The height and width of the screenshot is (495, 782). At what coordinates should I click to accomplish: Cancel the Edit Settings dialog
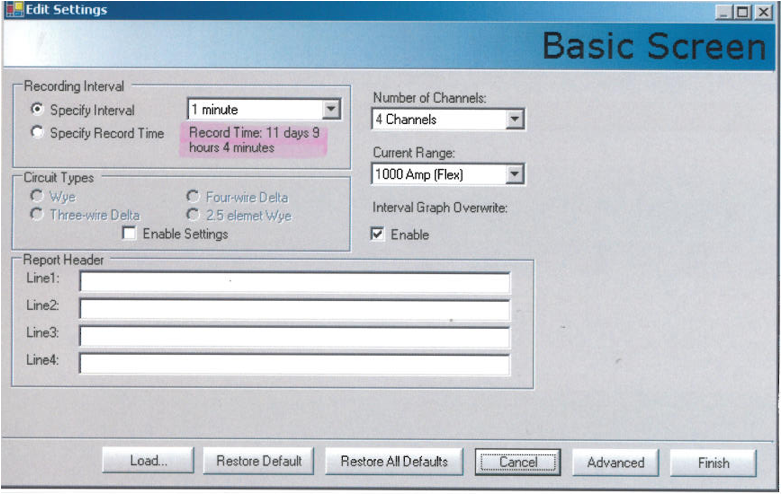(518, 462)
